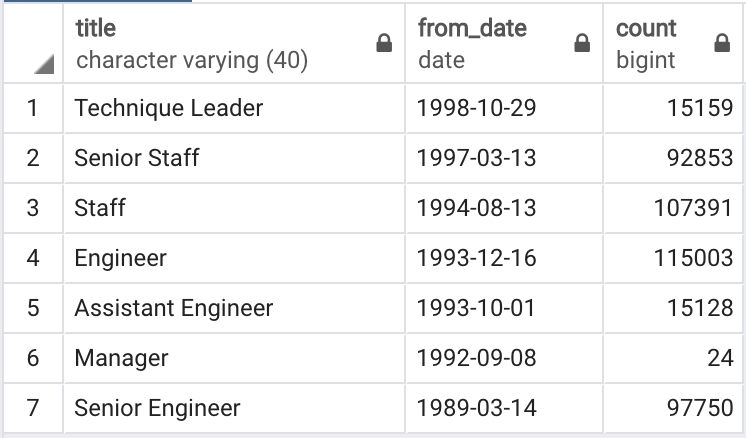Click the Technique Leader title cell

point(168,108)
